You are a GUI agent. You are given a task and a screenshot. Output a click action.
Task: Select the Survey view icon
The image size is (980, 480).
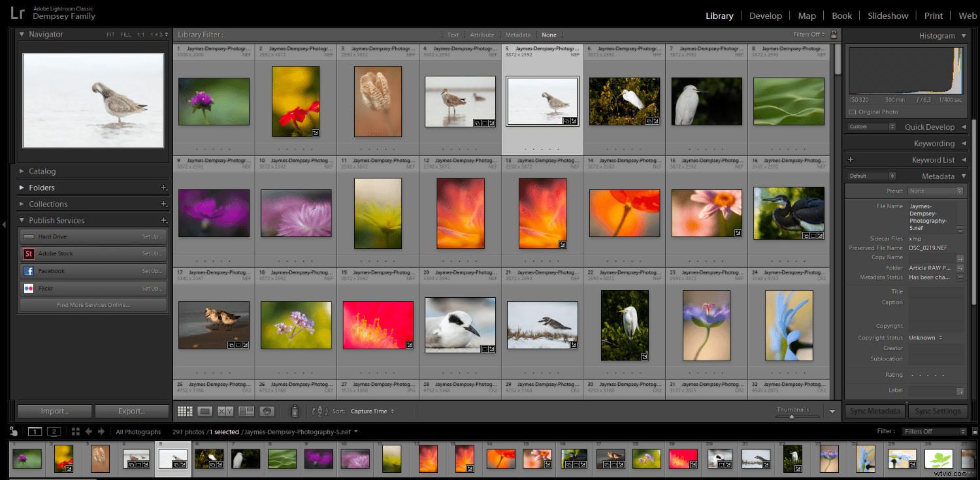(x=246, y=411)
